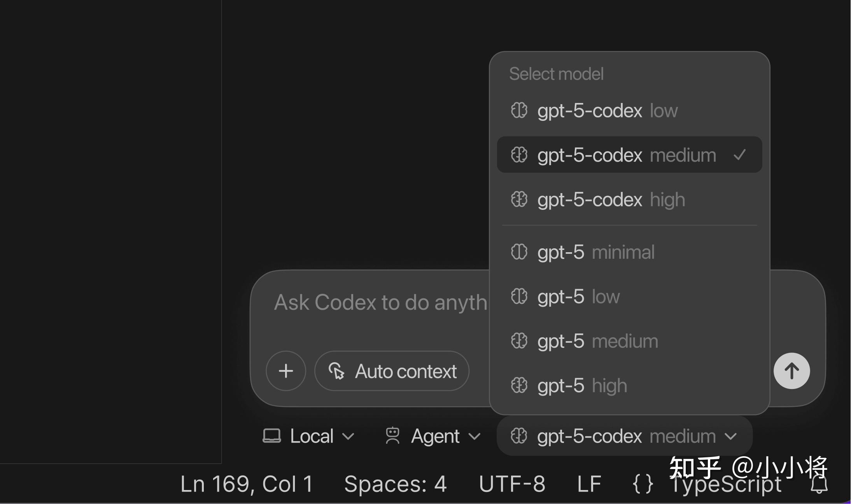Click the laptop icon beside Local

tap(273, 436)
